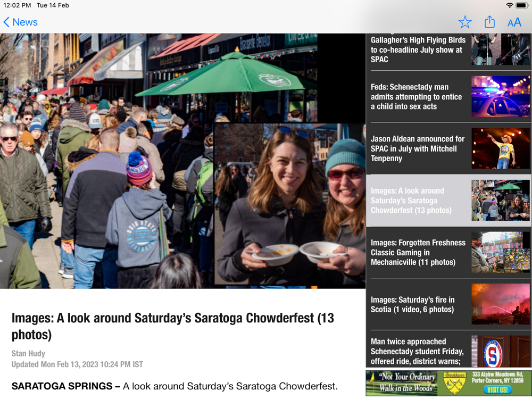Tap the battery indicator in the status bar
This screenshot has height=399, width=532.
point(522,5)
